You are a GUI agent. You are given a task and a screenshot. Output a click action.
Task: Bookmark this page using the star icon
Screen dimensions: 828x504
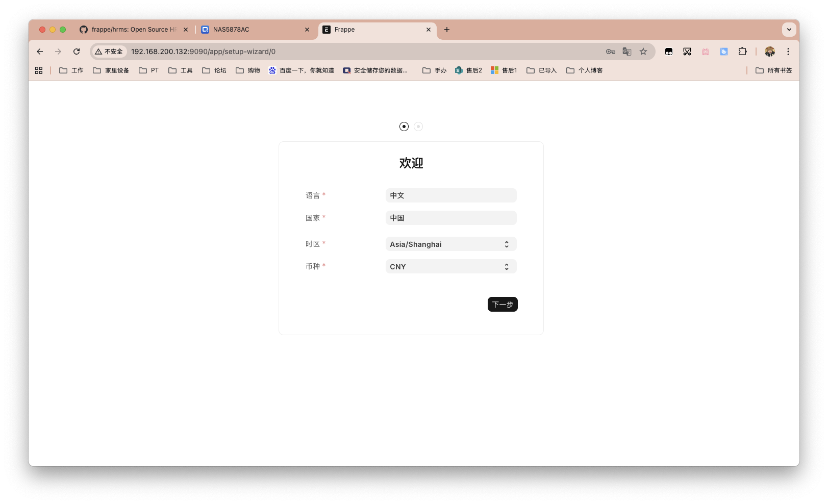pyautogui.click(x=643, y=52)
